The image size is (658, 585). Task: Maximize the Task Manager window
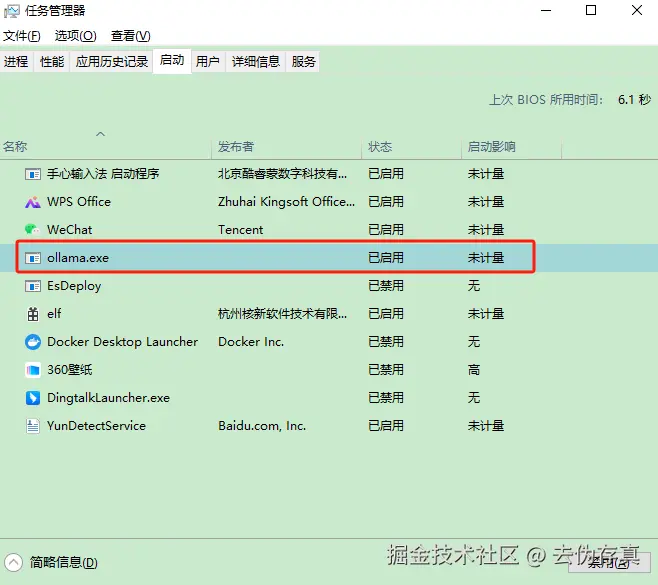click(591, 10)
